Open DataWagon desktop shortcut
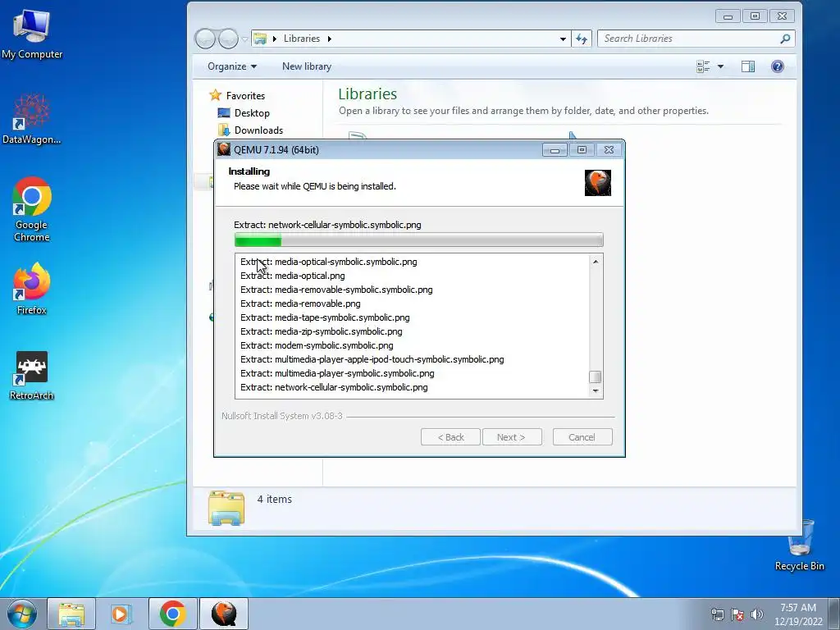The image size is (840, 630). [32, 119]
